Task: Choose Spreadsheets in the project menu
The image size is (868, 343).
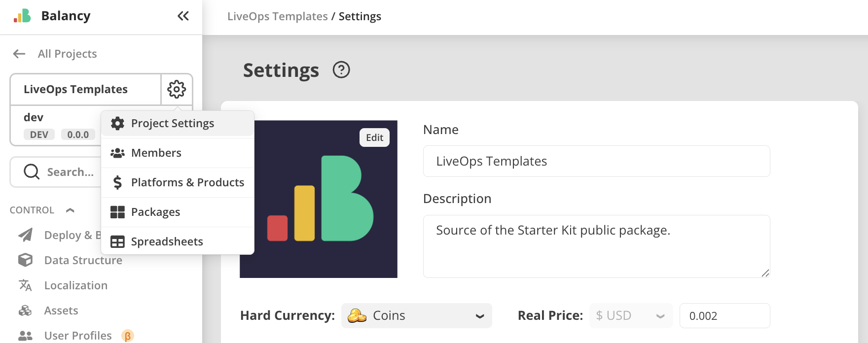Action: (167, 241)
